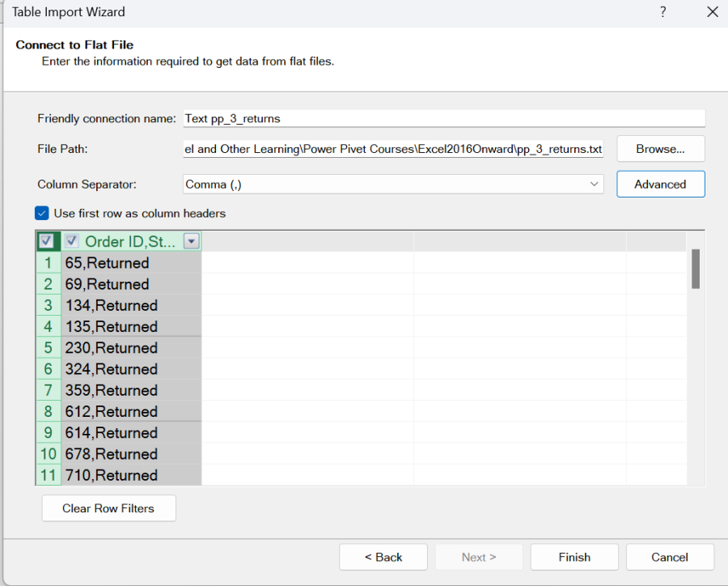Click row header number 5

(49, 347)
